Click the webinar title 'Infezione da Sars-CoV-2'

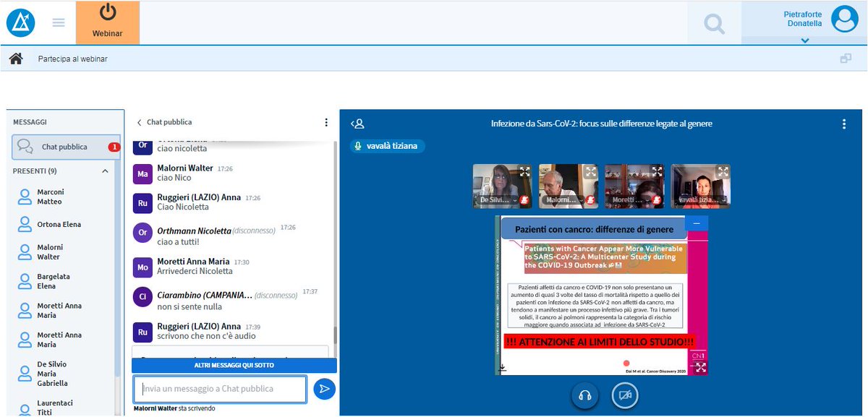pyautogui.click(x=601, y=124)
